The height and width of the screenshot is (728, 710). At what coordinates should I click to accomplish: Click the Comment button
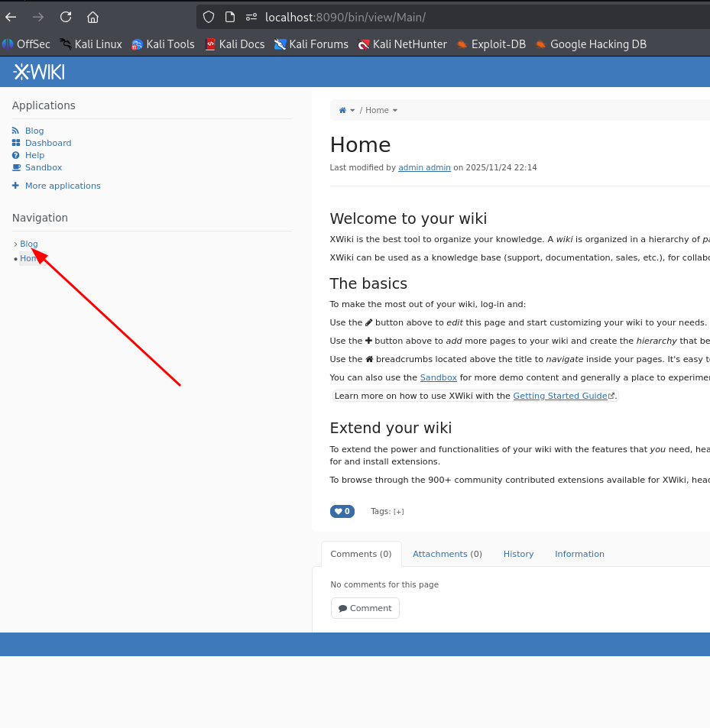click(365, 608)
